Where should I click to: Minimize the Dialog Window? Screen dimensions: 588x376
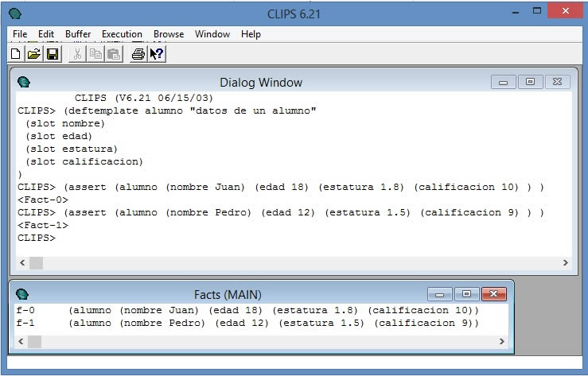click(504, 82)
